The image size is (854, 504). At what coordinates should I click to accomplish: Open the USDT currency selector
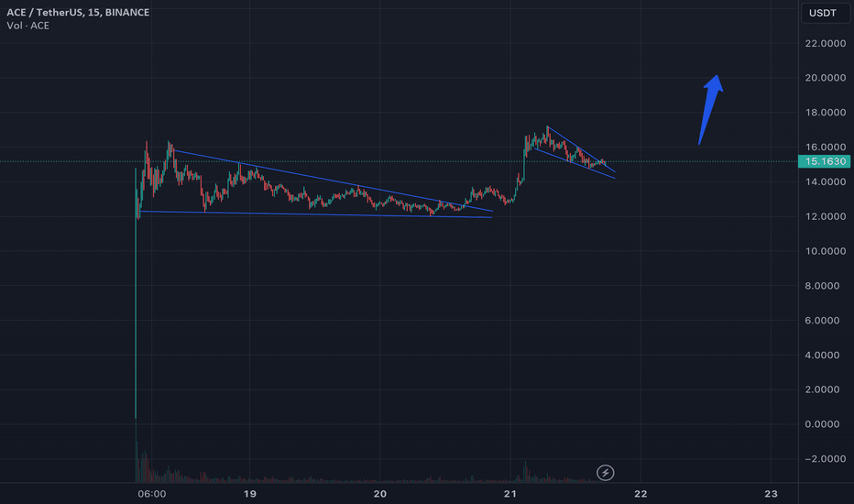pos(825,13)
